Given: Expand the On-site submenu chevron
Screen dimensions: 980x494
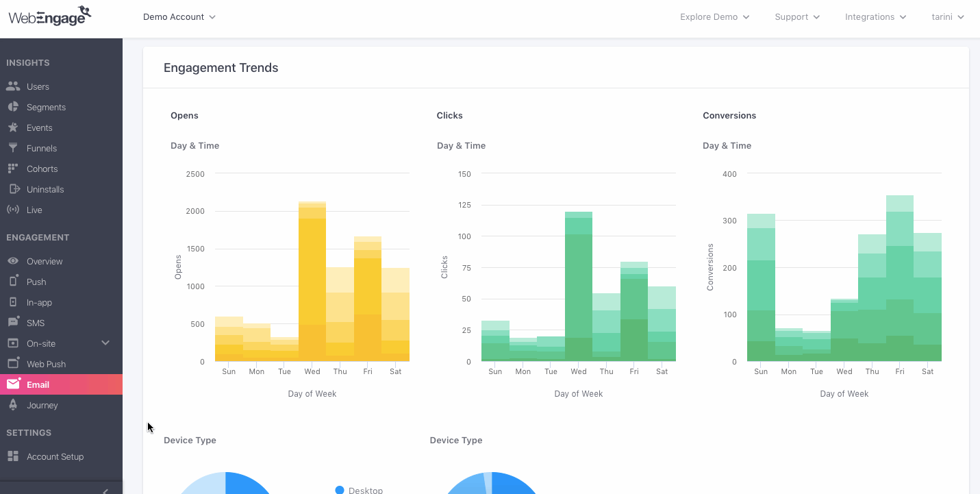Looking at the screenshot, I should 105,343.
